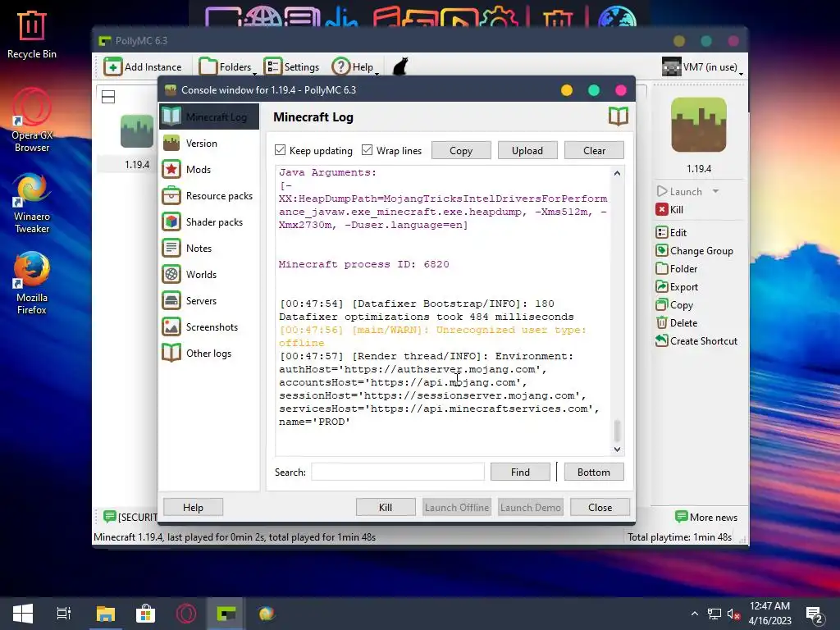Click the console Help button

pyautogui.click(x=193, y=507)
